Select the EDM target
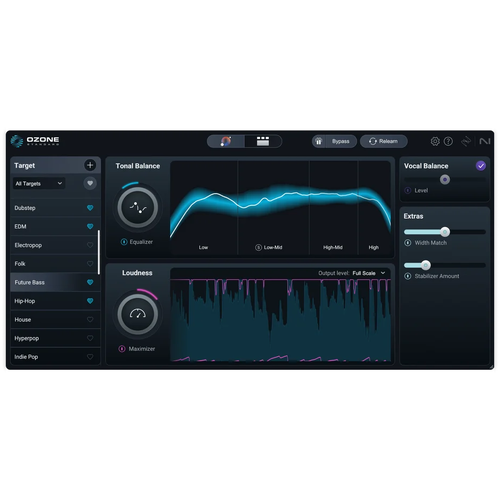This screenshot has height=500, width=500. (55, 227)
